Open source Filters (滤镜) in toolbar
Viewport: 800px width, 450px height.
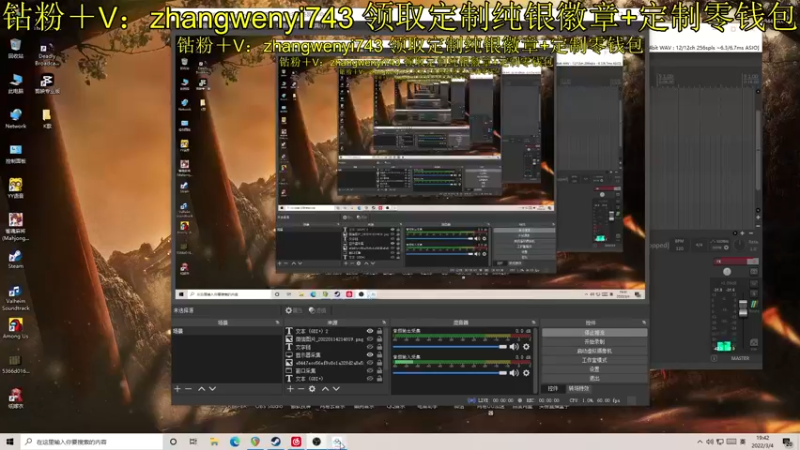point(317,310)
